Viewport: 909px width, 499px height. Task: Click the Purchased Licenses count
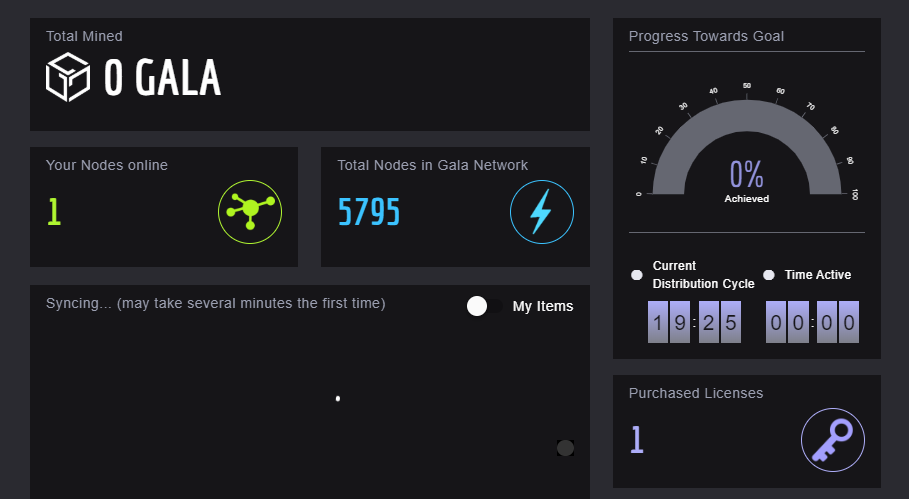(x=636, y=440)
